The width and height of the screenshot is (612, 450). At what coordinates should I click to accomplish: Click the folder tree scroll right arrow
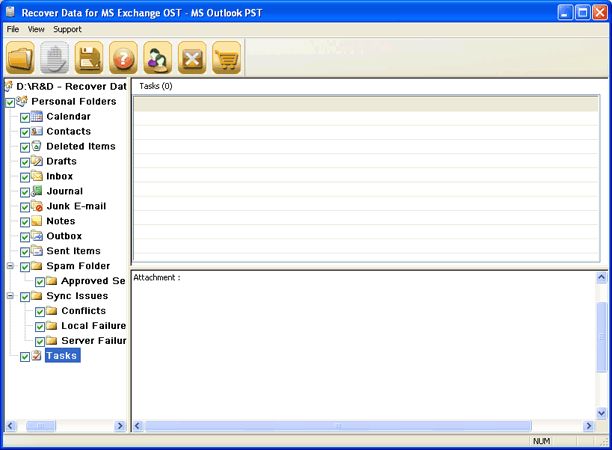[120, 426]
